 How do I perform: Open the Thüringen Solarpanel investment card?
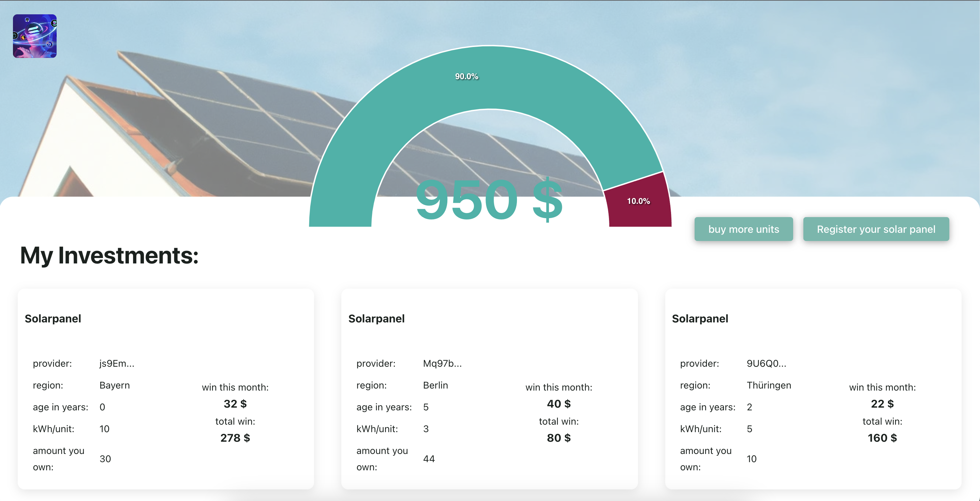(813, 389)
